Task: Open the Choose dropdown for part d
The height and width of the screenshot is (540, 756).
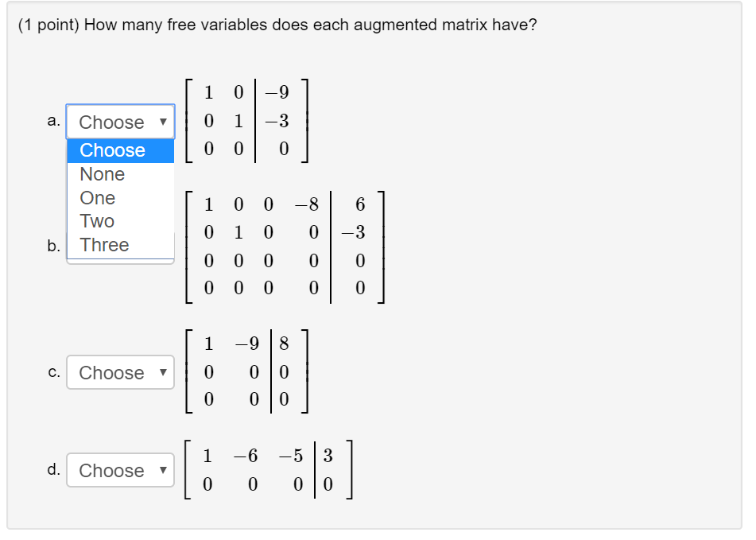Action: coord(120,470)
